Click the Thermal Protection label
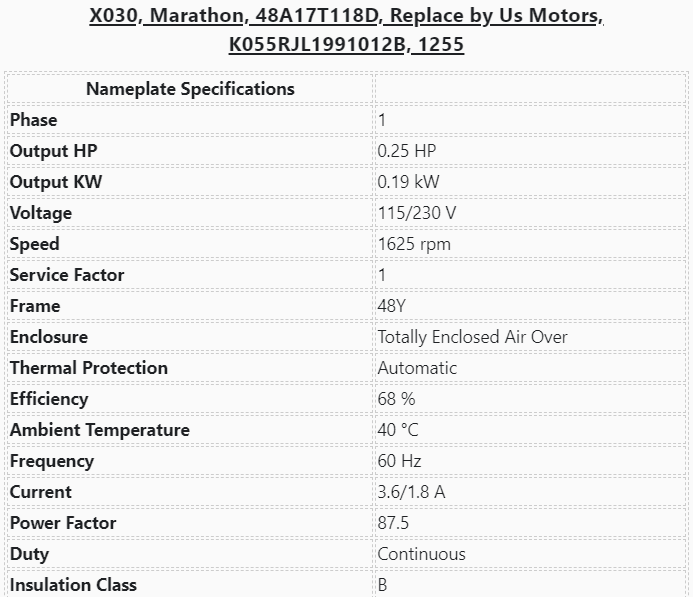 click(x=89, y=368)
